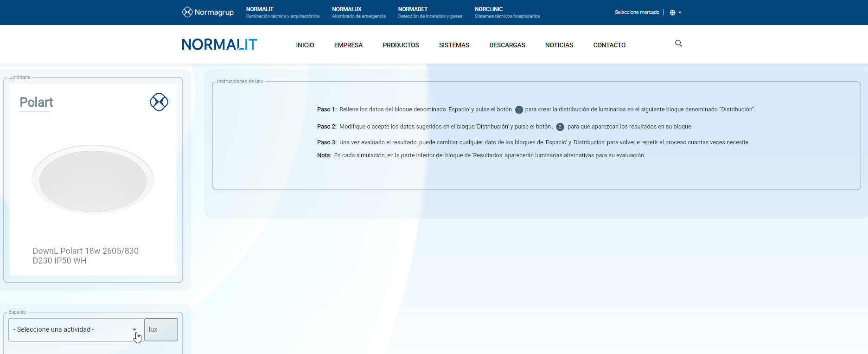Click the 'Paso 3:' instruction label

coord(326,142)
